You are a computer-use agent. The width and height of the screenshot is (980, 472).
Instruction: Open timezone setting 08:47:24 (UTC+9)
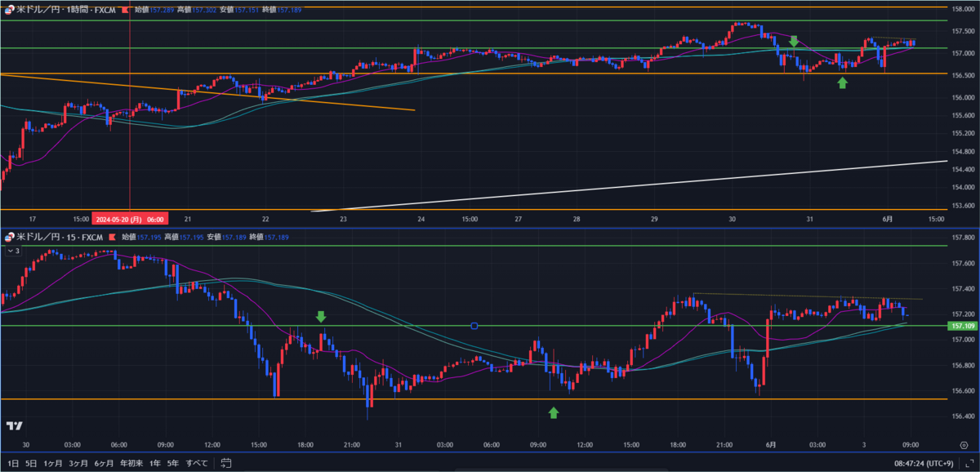point(923,463)
